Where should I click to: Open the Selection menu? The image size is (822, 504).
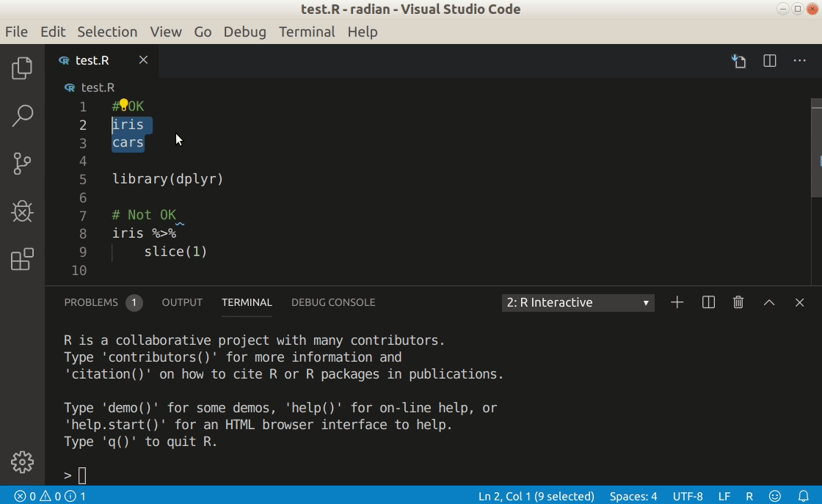coord(107,32)
